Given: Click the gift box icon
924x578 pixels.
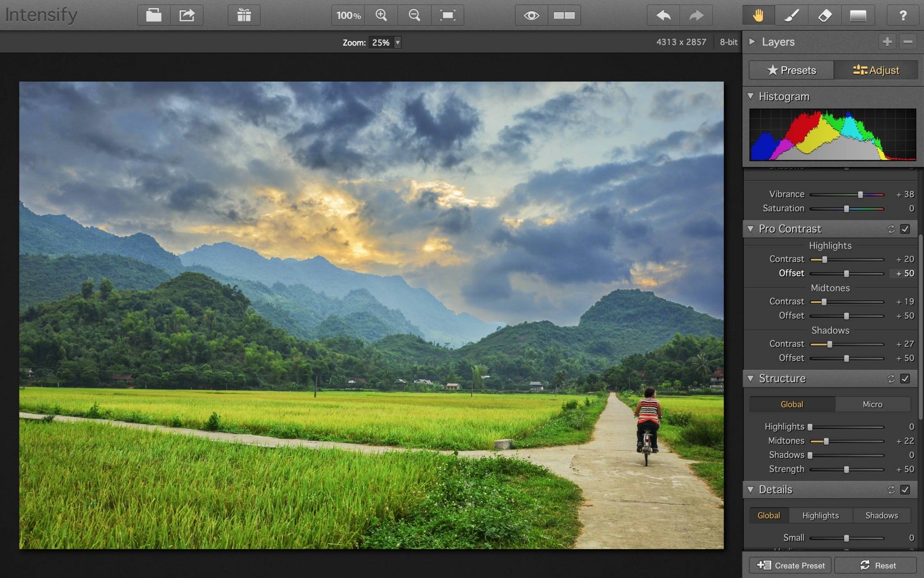Looking at the screenshot, I should click(244, 15).
